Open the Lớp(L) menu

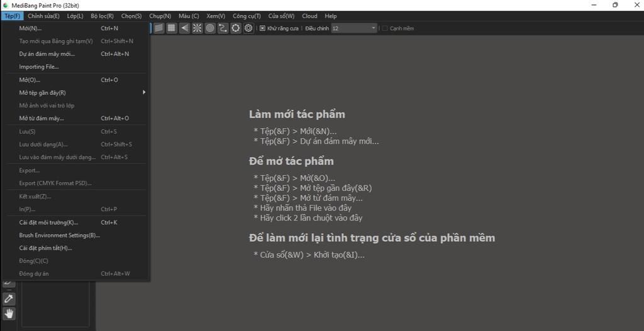(75, 16)
